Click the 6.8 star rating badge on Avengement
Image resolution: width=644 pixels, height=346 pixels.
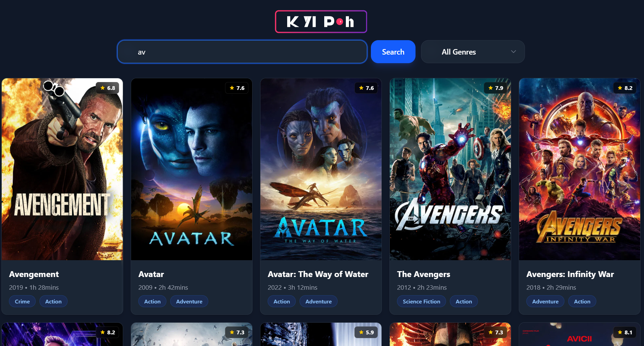108,88
